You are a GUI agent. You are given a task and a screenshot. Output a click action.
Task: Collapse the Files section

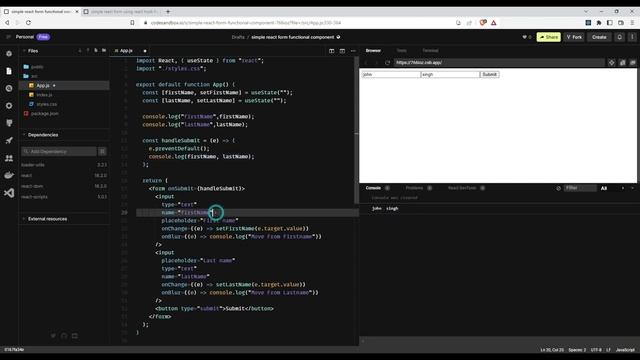click(24, 51)
